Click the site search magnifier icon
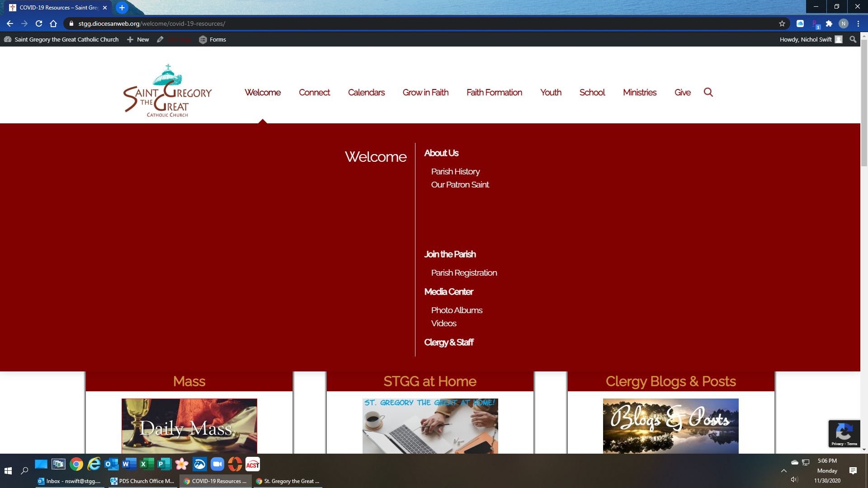The height and width of the screenshot is (488, 868). 708,92
